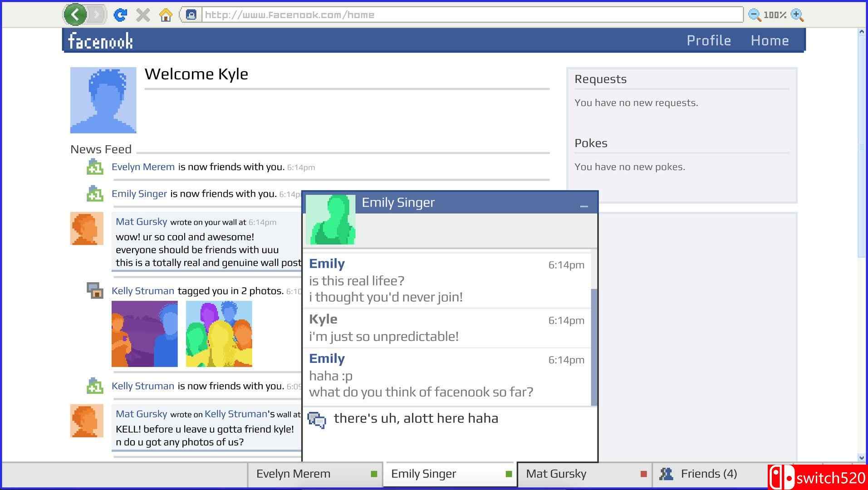Go to Home in the navigation bar
This screenshot has height=490, width=868.
770,40
